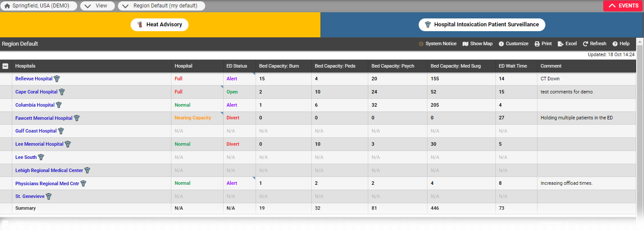Image resolution: width=644 pixels, height=230 pixels.
Task: Click Fawcett Memorial's Nearing Capacity status
Action: point(193,118)
